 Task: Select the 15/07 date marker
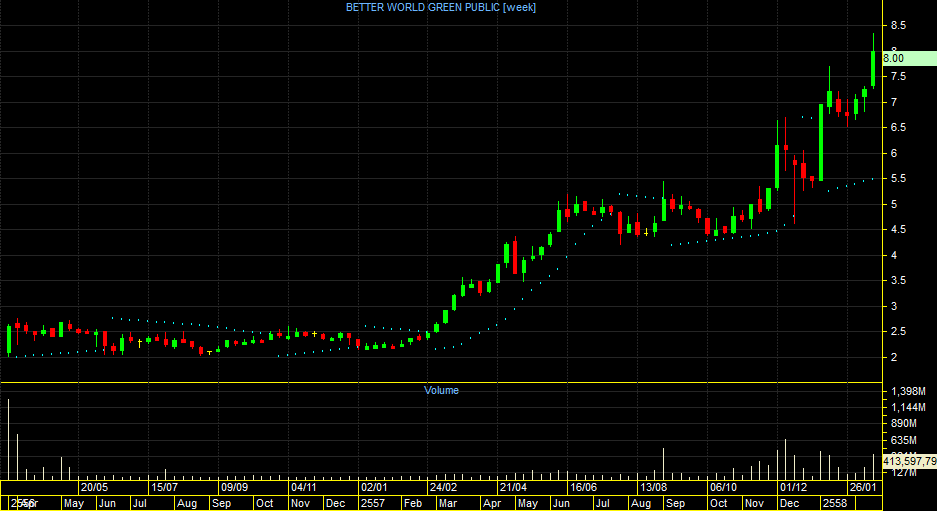(165, 487)
